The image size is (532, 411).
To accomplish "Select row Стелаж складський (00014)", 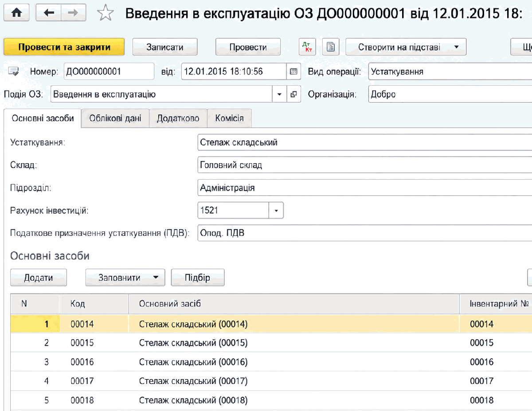I will [x=271, y=324].
